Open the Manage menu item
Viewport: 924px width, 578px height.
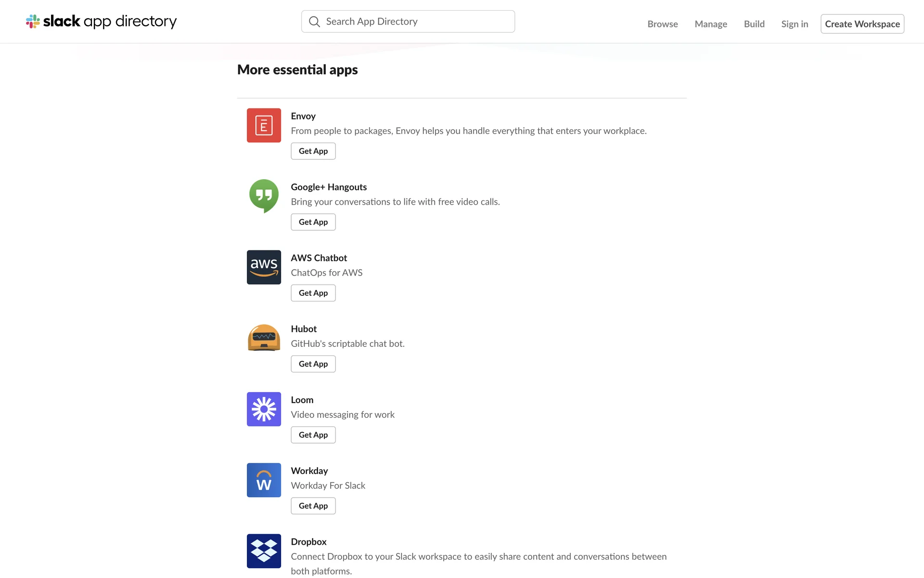[710, 24]
